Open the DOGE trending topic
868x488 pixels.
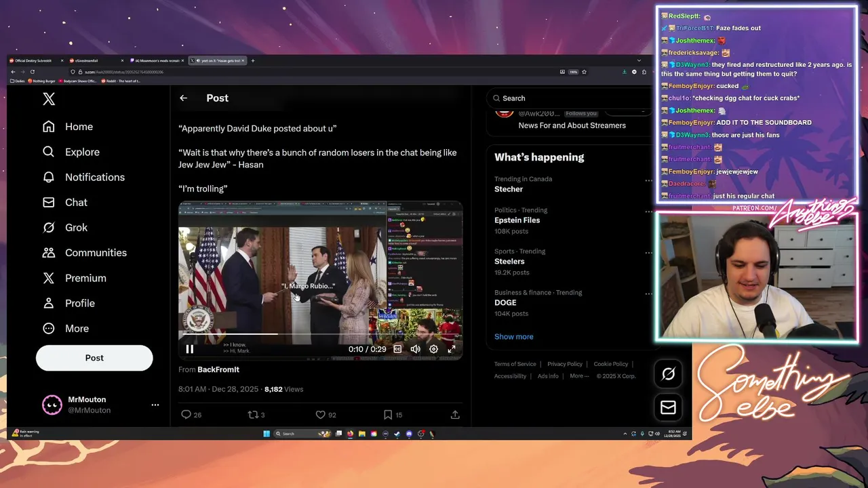pos(505,303)
